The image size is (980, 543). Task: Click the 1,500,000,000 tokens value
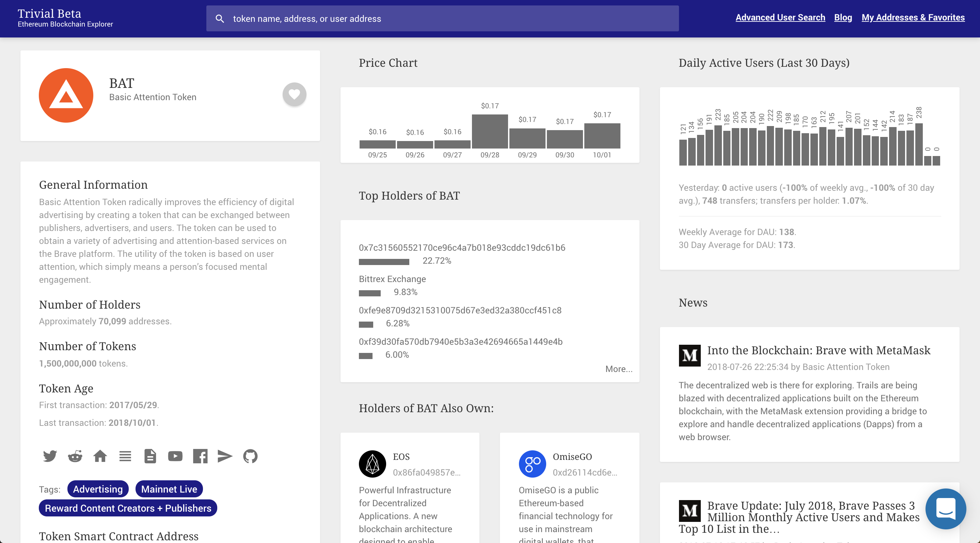(x=68, y=363)
